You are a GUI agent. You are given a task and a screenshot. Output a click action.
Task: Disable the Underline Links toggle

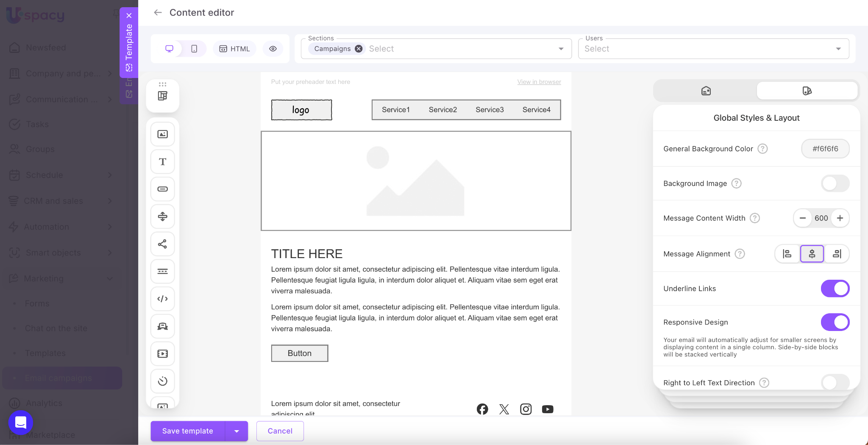click(x=835, y=289)
